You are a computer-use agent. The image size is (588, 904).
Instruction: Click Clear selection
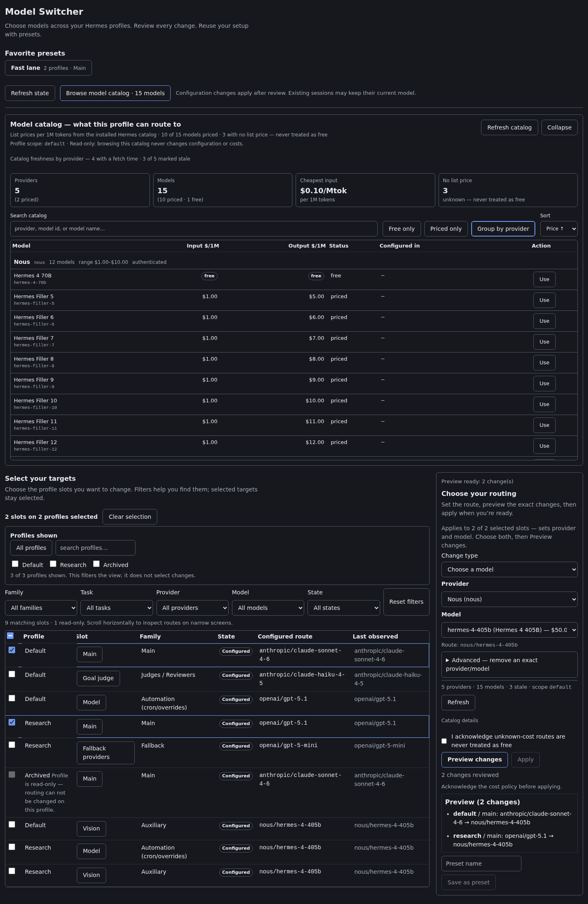tap(130, 517)
